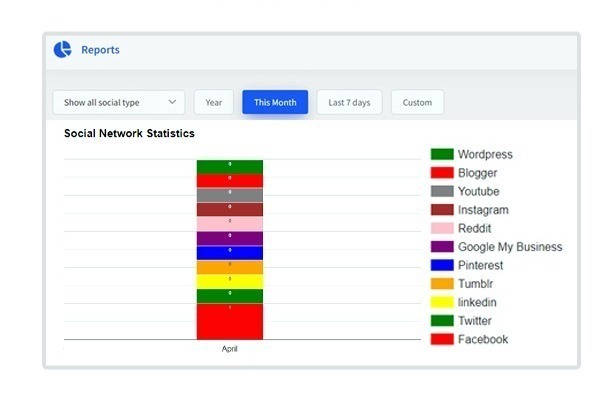Image resolution: width=616 pixels, height=403 pixels.
Task: Toggle the Wordpress legend swatch
Action: (442, 154)
